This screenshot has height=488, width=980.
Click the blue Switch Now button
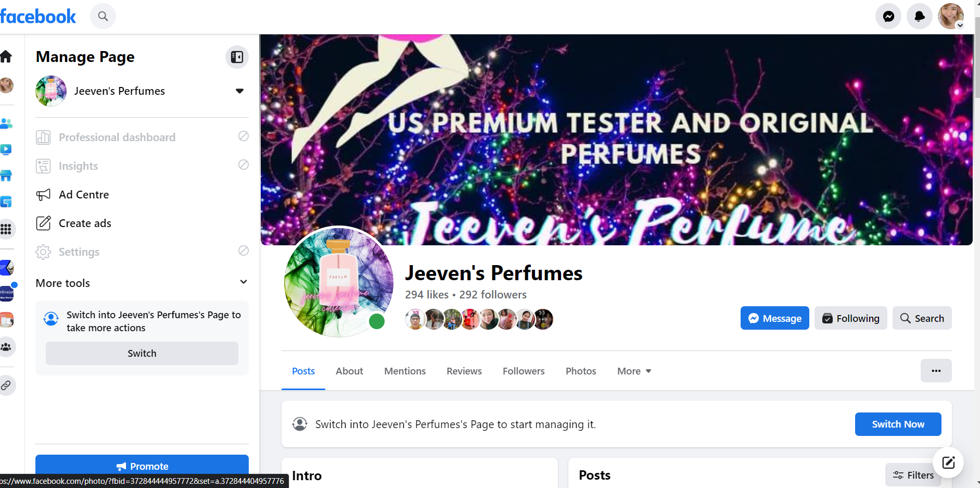click(x=898, y=424)
